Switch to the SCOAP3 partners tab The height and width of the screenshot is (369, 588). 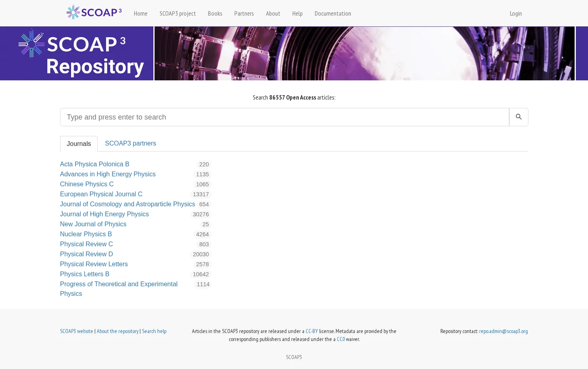point(130,144)
